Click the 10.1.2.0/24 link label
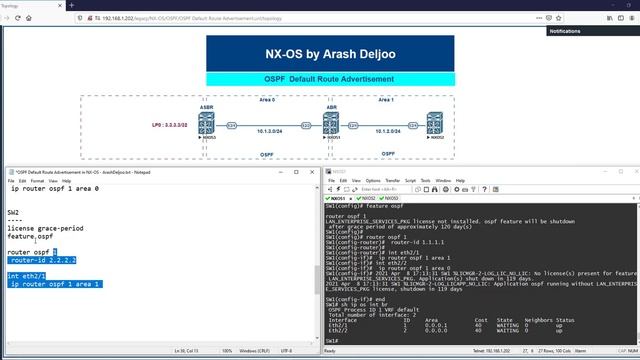Viewport: 640px width, 360px height. pos(388,131)
